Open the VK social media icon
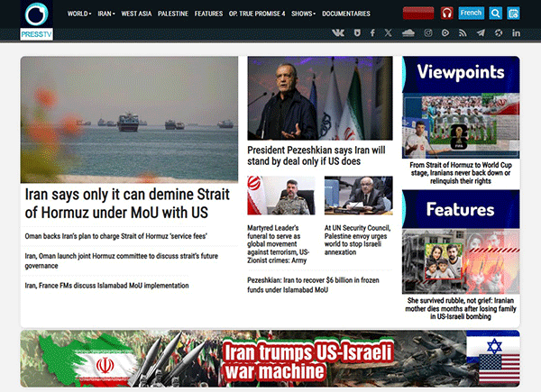This screenshot has height=392, width=541. tap(338, 32)
